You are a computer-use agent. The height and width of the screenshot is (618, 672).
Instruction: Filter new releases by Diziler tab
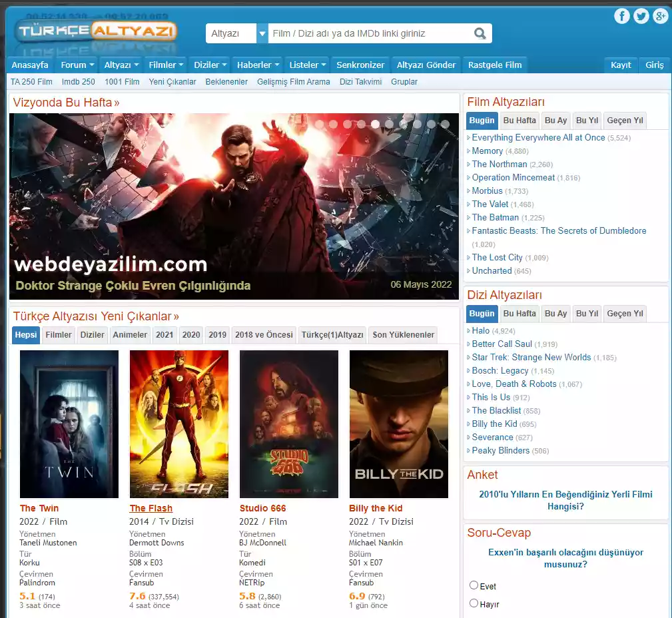click(x=92, y=335)
